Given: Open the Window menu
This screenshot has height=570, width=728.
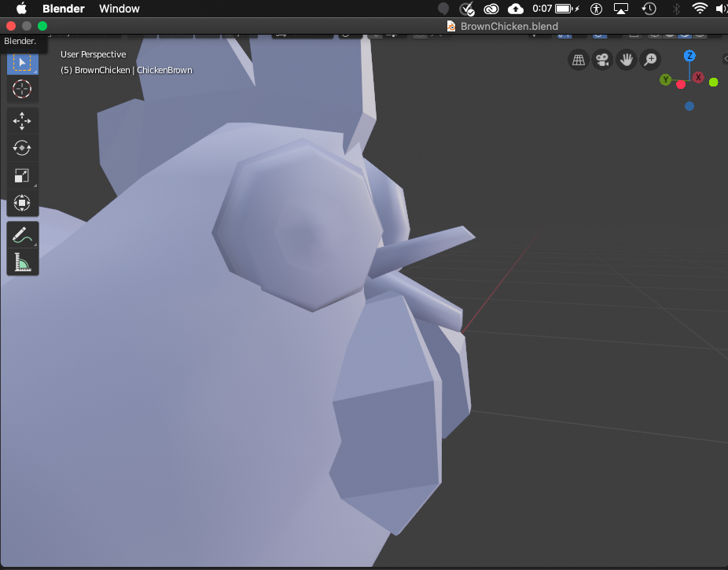Looking at the screenshot, I should 119,9.
